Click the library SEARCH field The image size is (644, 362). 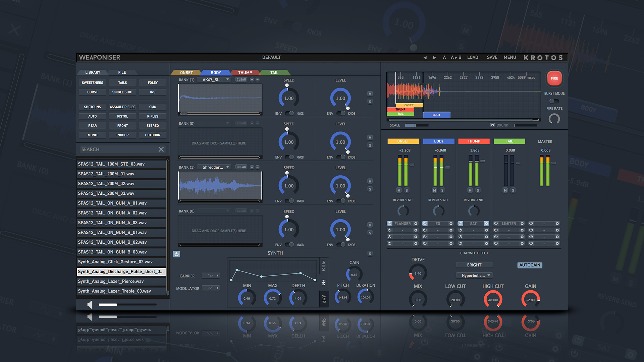point(118,149)
